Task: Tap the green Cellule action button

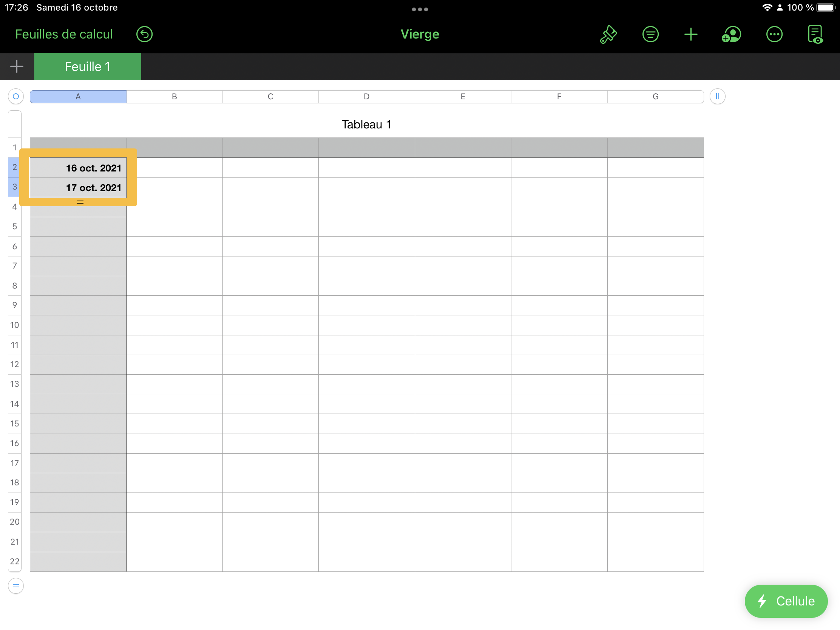Action: [786, 601]
